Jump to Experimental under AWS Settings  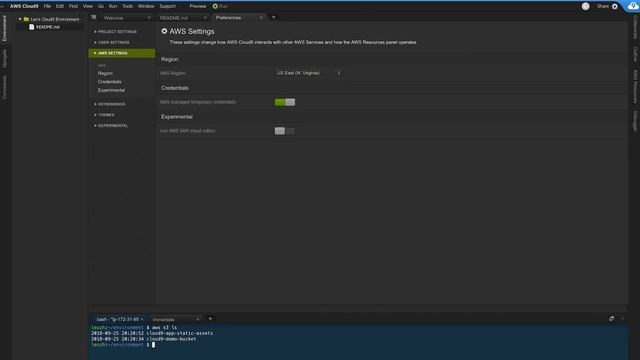(x=111, y=90)
